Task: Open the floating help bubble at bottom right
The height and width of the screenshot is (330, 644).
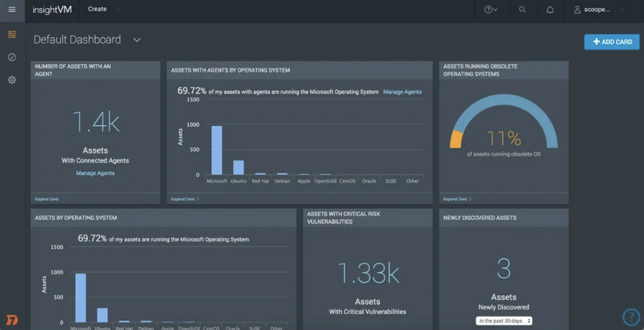Action: (631, 317)
